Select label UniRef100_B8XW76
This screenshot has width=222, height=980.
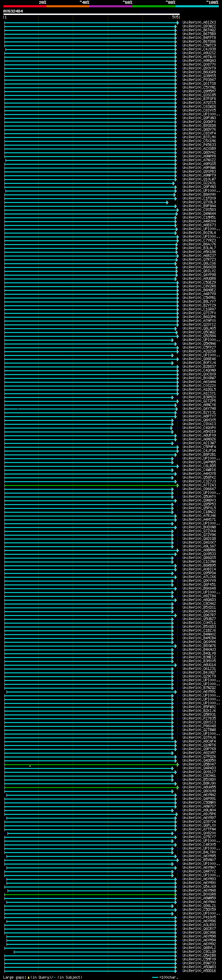point(199,646)
